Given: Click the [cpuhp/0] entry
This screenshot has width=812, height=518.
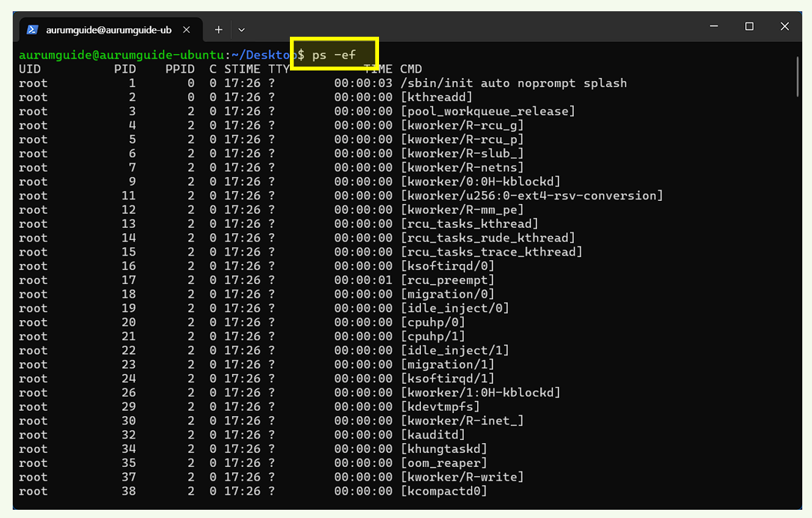Looking at the screenshot, I should [x=433, y=322].
